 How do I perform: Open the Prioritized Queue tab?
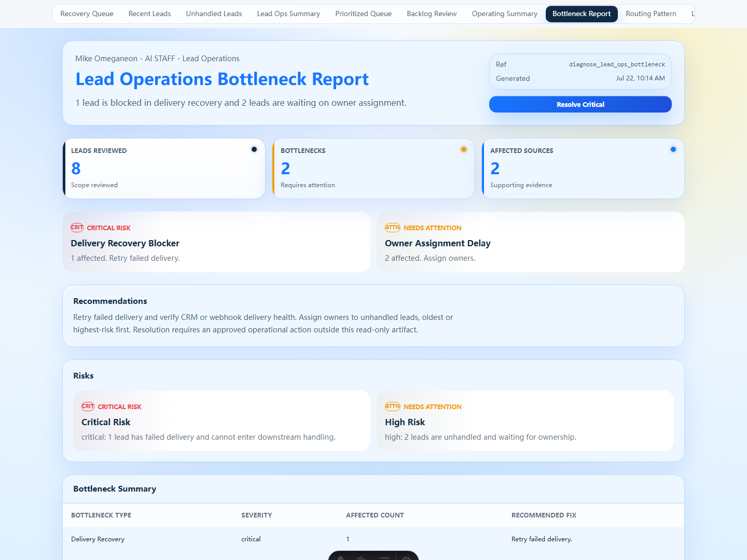click(x=364, y=14)
